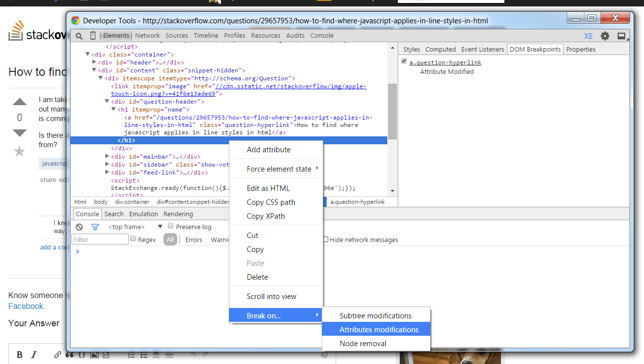
Task: Check Hide network messages
Action: click(x=326, y=240)
